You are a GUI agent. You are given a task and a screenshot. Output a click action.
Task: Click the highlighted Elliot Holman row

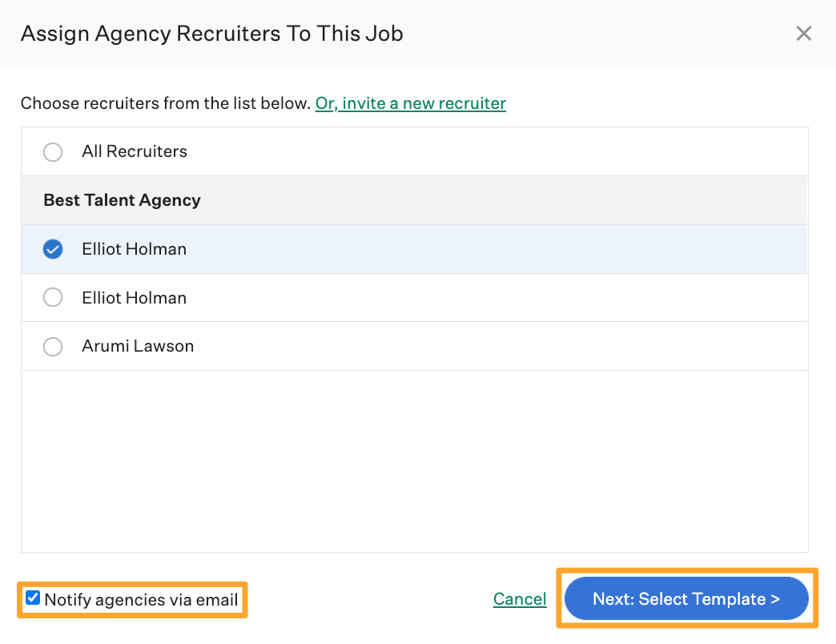pos(134,249)
